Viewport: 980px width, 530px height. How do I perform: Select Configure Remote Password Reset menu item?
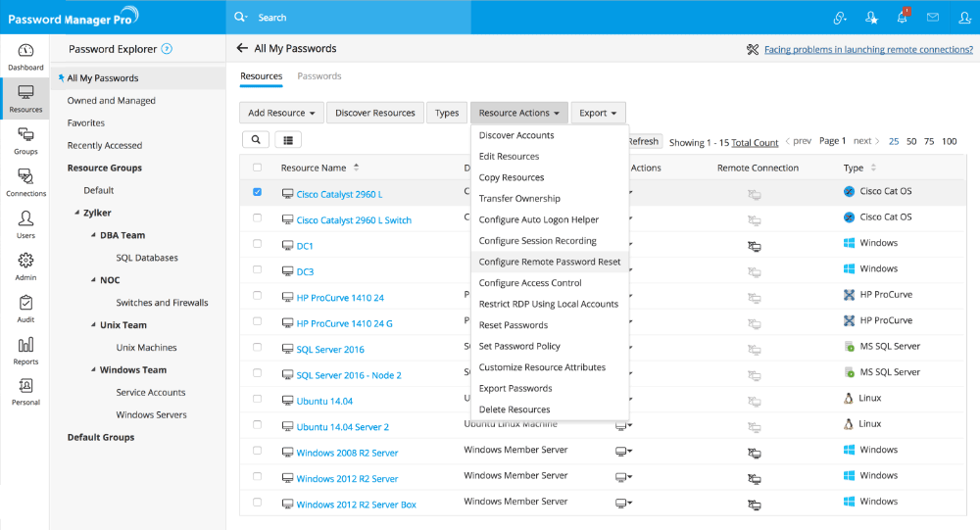(x=549, y=262)
